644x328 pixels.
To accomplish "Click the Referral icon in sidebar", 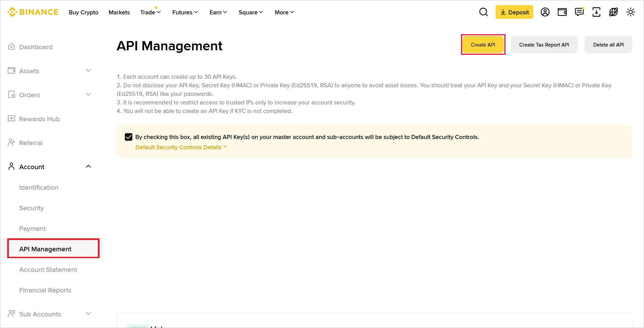I will coord(11,142).
